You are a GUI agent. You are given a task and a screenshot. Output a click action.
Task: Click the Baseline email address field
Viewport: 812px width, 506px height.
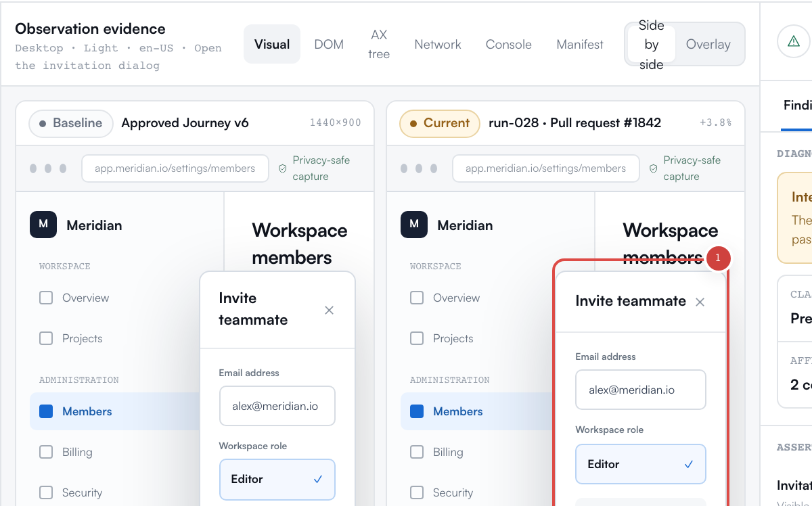click(x=277, y=406)
